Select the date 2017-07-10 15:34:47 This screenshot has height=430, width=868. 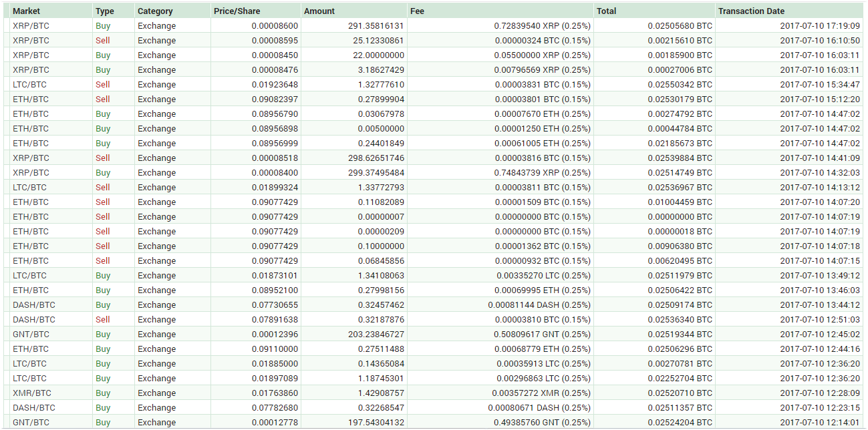coord(820,84)
